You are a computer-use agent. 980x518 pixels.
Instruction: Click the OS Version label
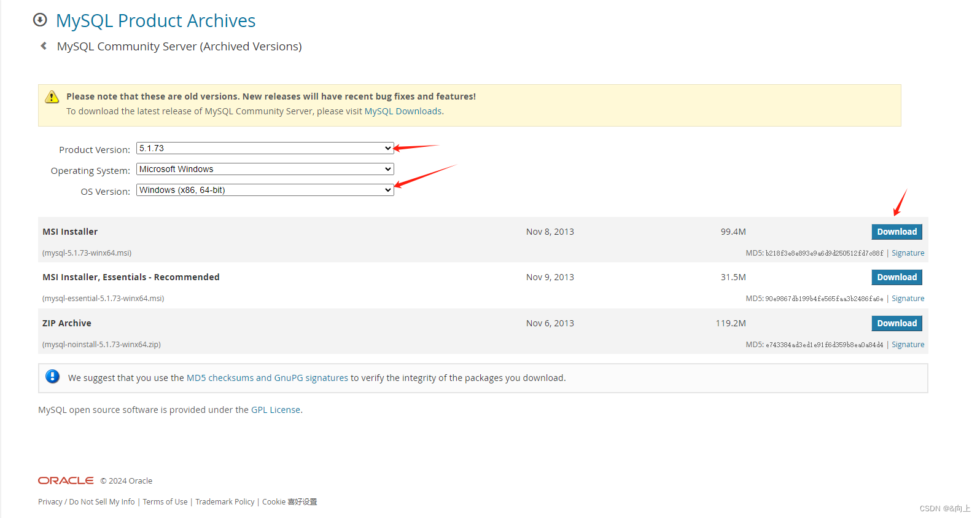coord(106,192)
